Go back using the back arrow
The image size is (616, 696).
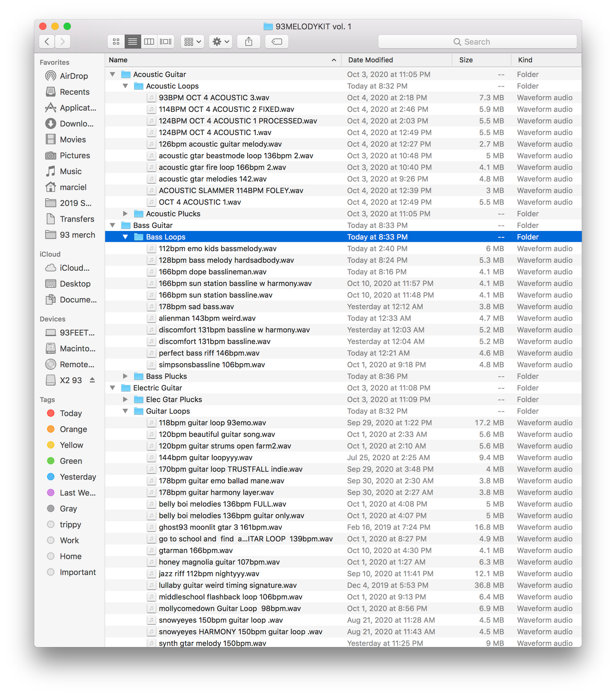click(x=47, y=42)
